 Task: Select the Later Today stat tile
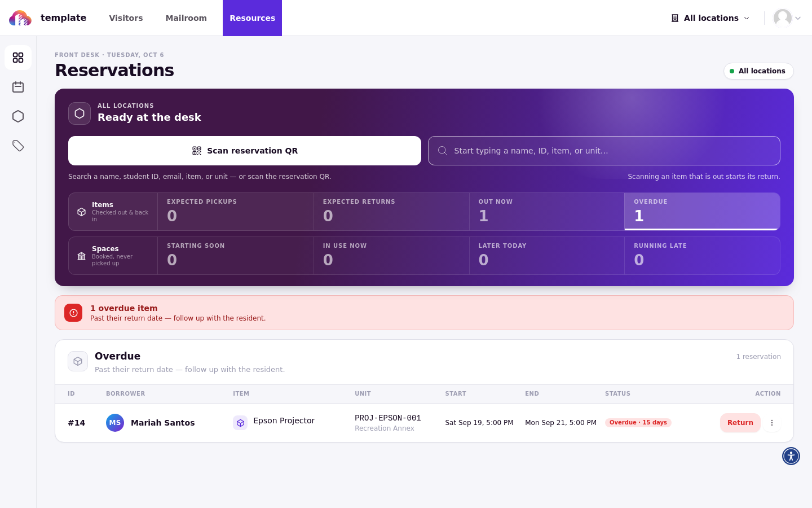coord(546,256)
